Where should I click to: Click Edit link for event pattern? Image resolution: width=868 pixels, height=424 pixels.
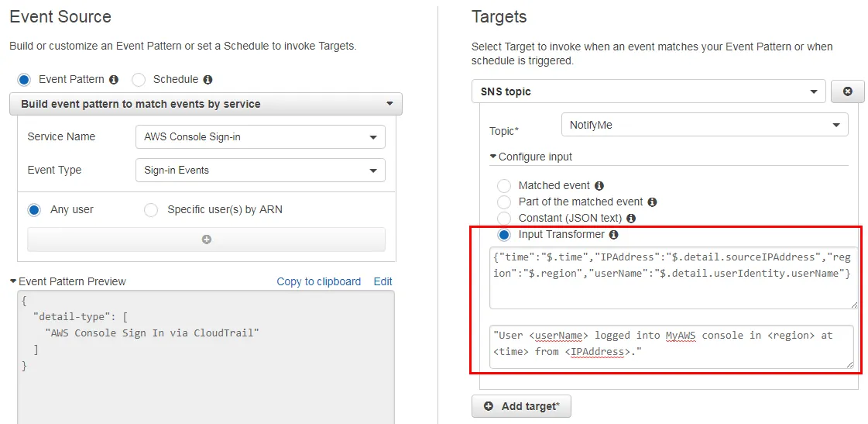point(383,281)
